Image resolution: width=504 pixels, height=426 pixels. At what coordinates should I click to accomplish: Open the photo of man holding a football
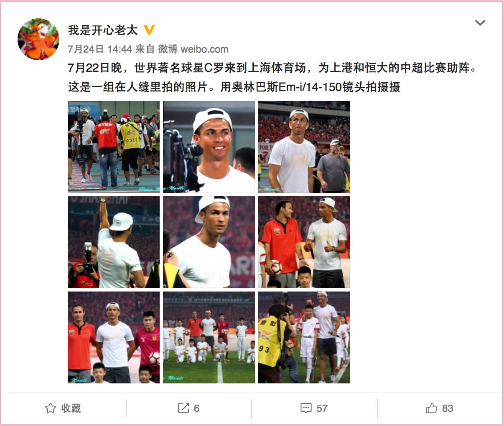point(304,242)
